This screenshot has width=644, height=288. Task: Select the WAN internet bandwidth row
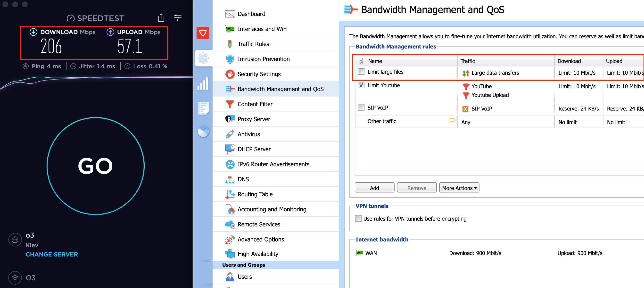pyautogui.click(x=371, y=253)
